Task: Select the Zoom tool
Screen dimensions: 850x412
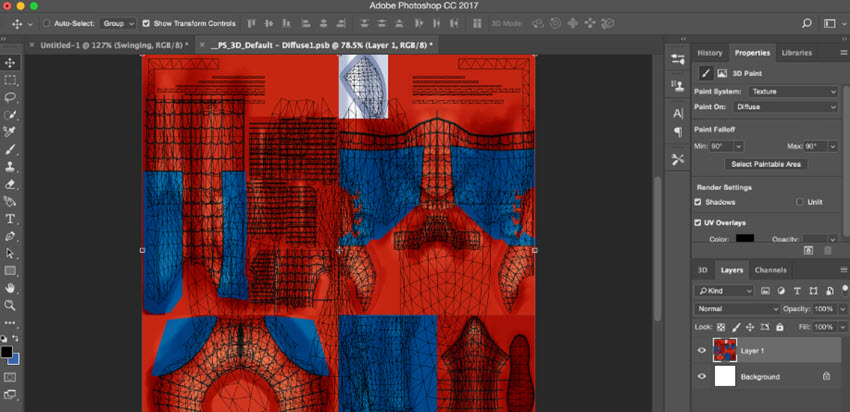Action: tap(10, 305)
